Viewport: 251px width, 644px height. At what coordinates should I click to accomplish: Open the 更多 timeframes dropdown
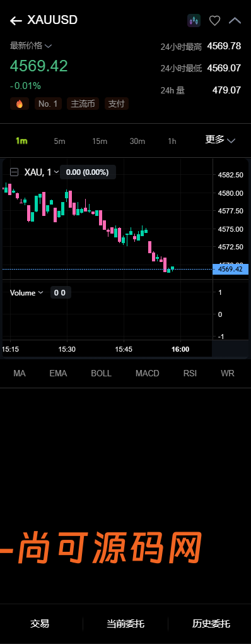[x=220, y=140]
